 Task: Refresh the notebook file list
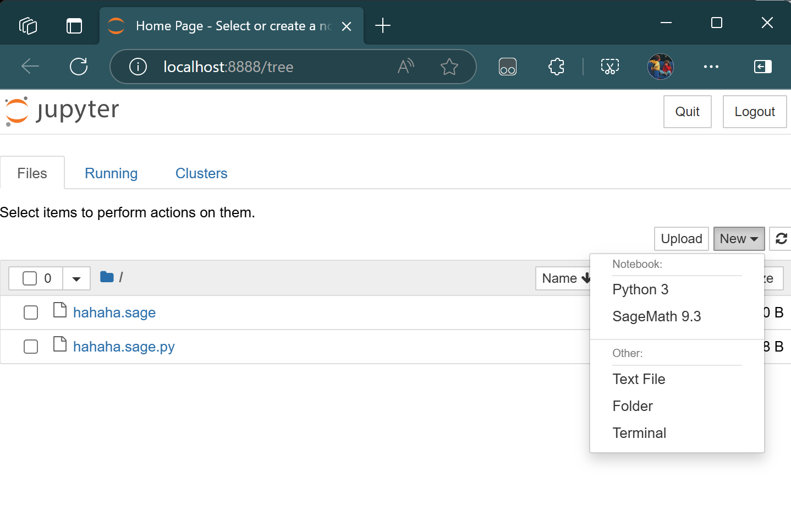click(x=781, y=239)
